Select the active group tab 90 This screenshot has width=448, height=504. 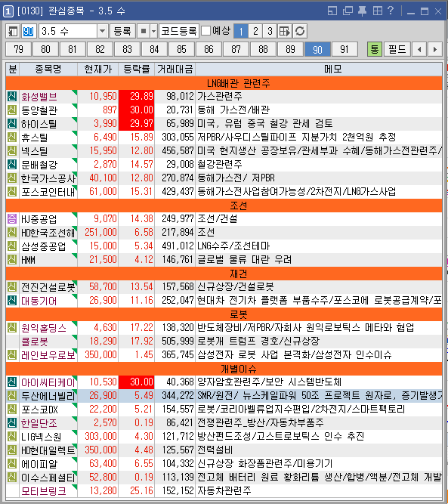pos(317,49)
